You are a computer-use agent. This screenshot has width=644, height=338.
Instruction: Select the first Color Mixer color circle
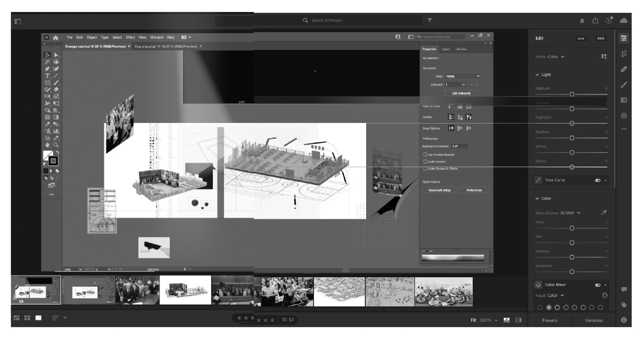[540, 308]
